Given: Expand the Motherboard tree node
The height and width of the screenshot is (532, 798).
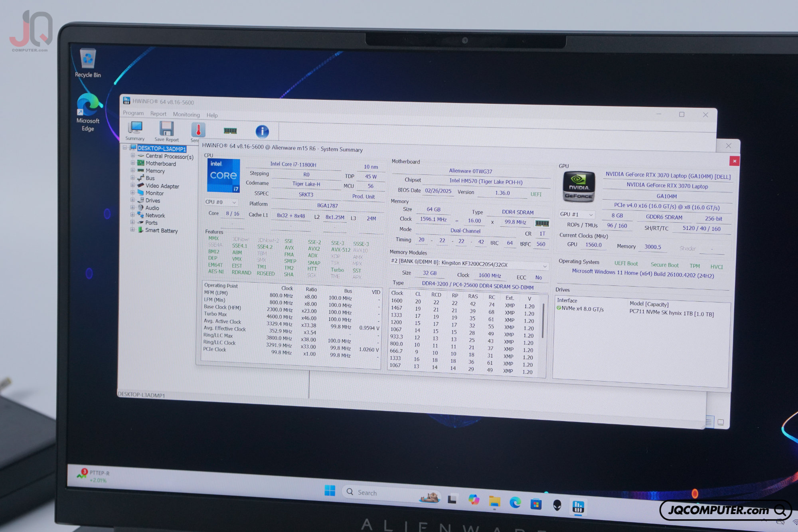Looking at the screenshot, I should click(x=133, y=162).
